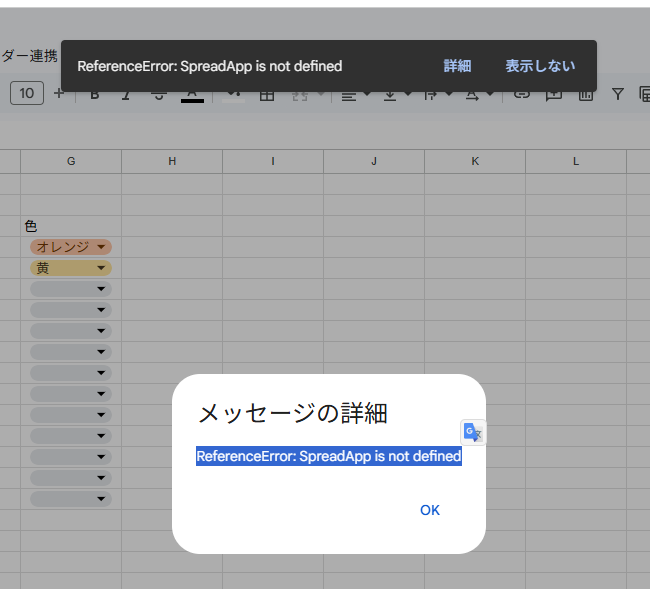Open the オレンジ dropdown chip
This screenshot has height=589, width=650.
(70, 247)
